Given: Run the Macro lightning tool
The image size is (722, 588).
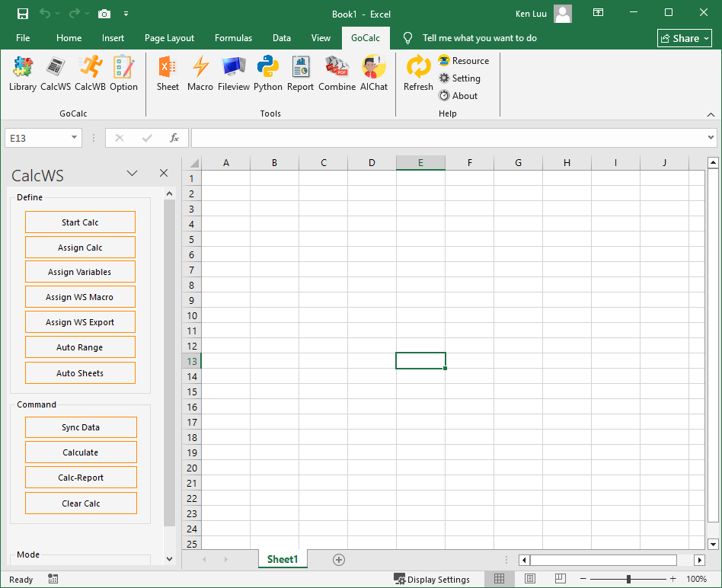Looking at the screenshot, I should click(200, 74).
